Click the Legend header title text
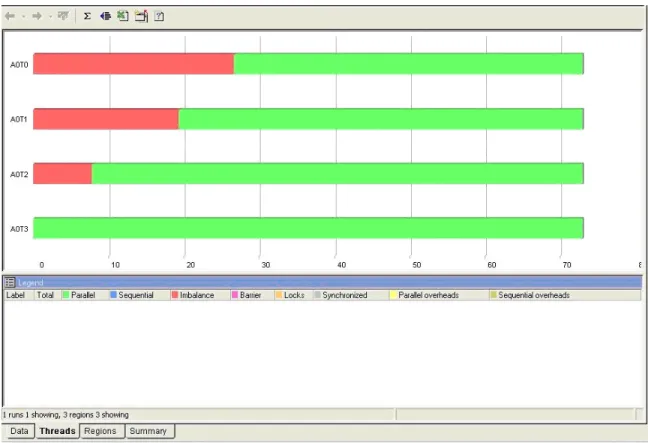Screen dimensions: 648x443 (x=31, y=283)
